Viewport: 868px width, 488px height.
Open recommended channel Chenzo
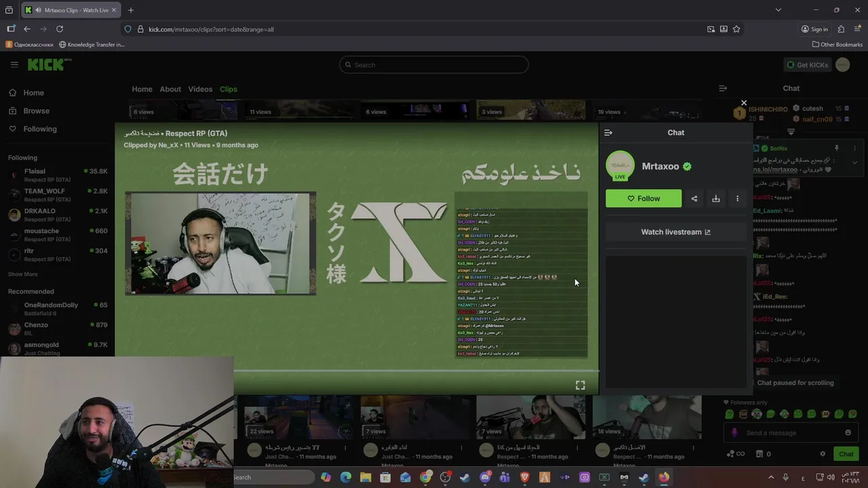[x=58, y=329]
